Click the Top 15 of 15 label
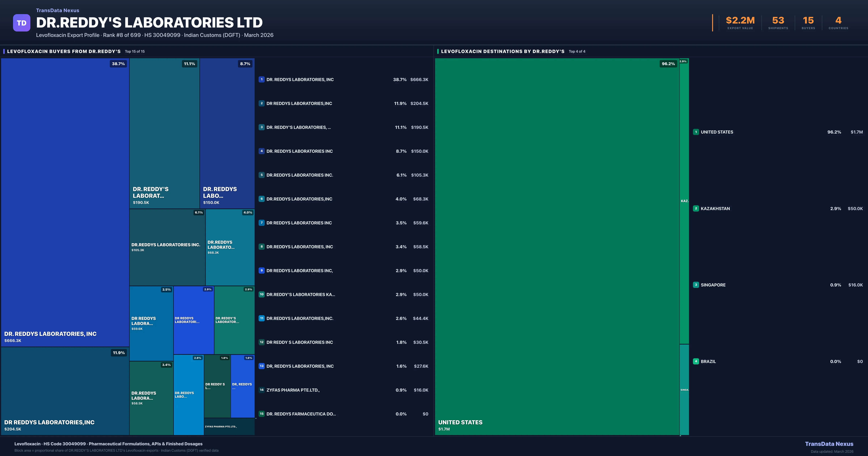Image resolution: width=868 pixels, height=456 pixels. (134, 51)
